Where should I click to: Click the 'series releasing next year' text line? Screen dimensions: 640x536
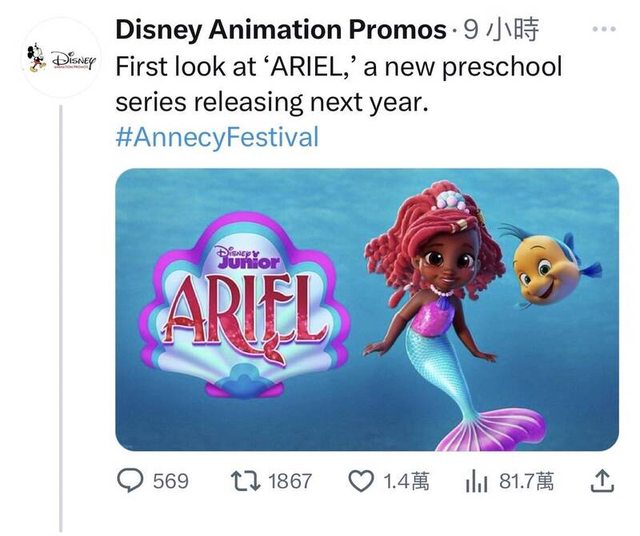(x=273, y=103)
